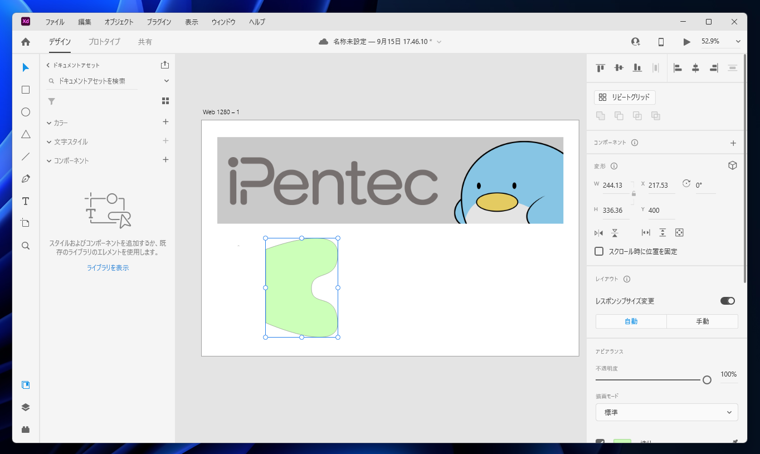Select the iPentec banner image
This screenshot has width=760, height=454.
390,180
